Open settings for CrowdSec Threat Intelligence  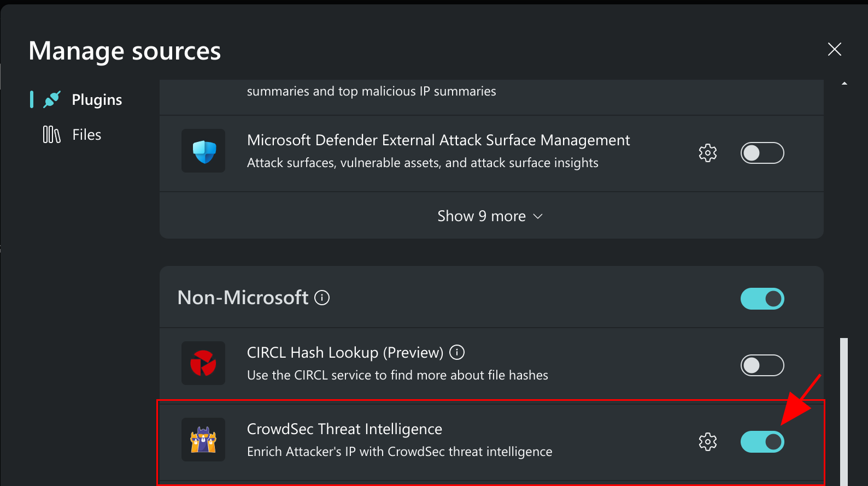[707, 442]
